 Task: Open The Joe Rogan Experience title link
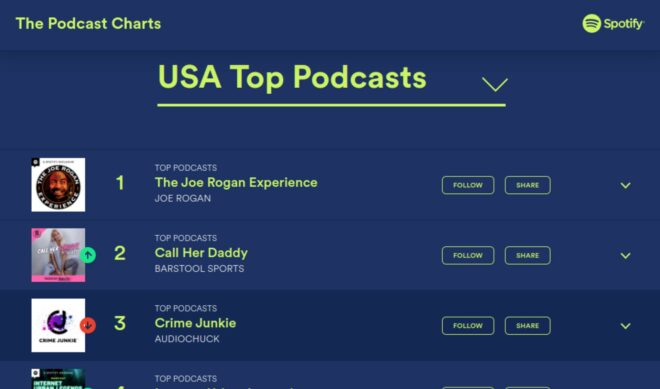point(236,183)
